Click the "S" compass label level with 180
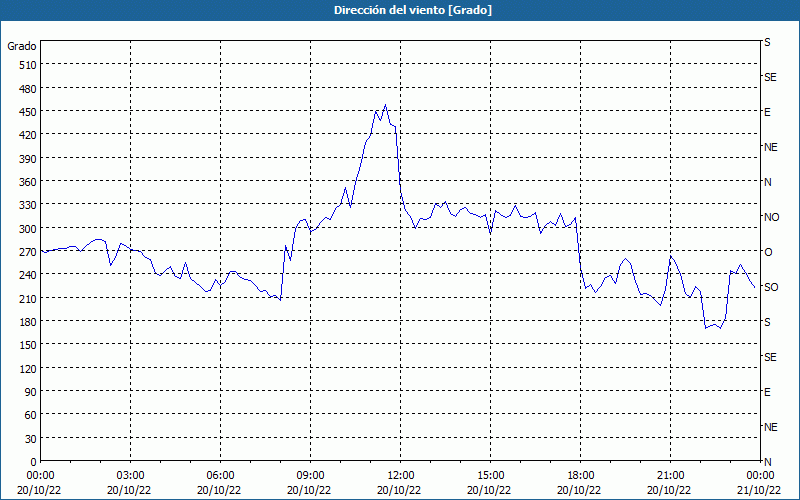This screenshot has width=800, height=500. [767, 322]
